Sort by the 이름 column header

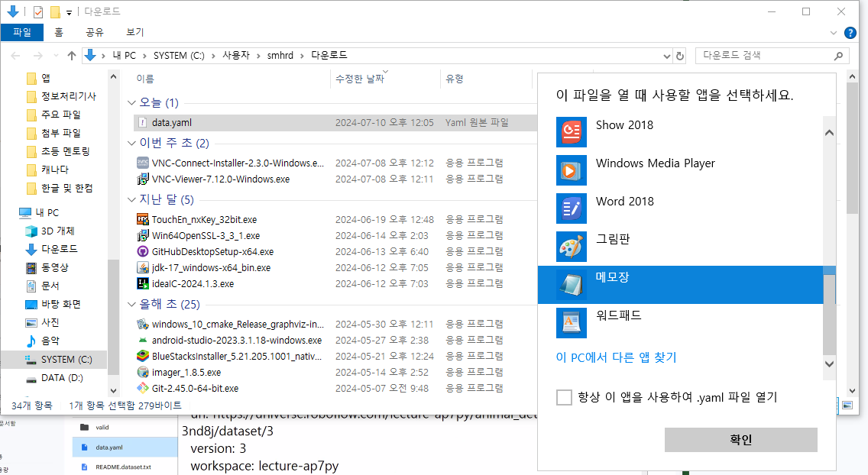point(145,79)
